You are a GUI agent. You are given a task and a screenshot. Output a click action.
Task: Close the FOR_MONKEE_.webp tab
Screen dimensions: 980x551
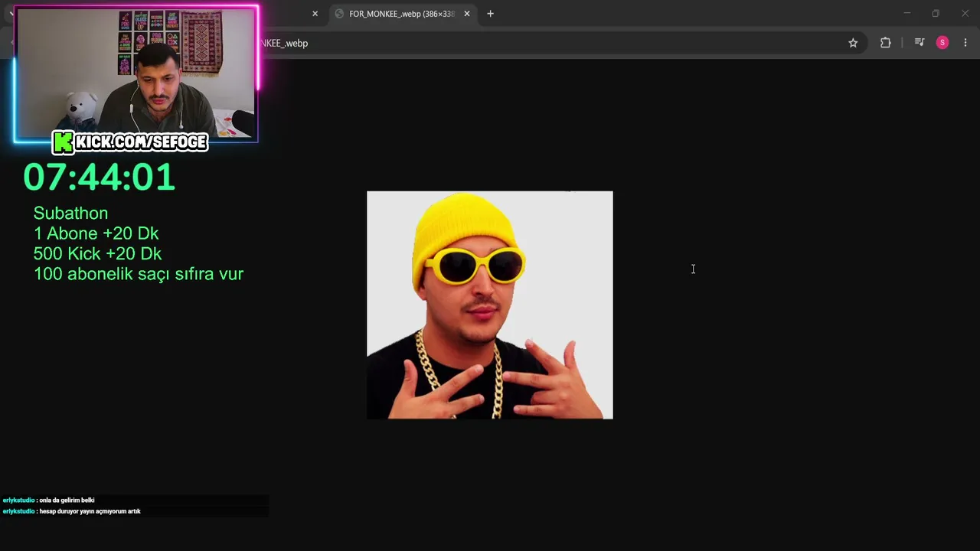tap(467, 14)
